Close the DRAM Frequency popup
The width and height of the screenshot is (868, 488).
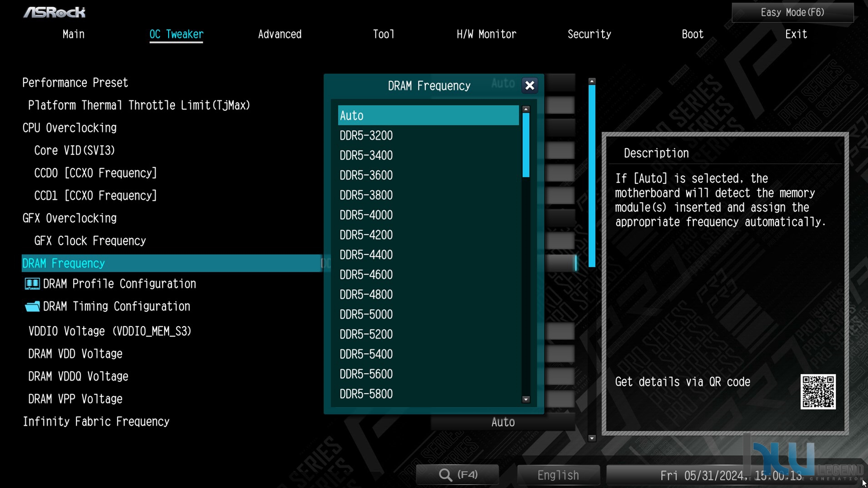(529, 85)
